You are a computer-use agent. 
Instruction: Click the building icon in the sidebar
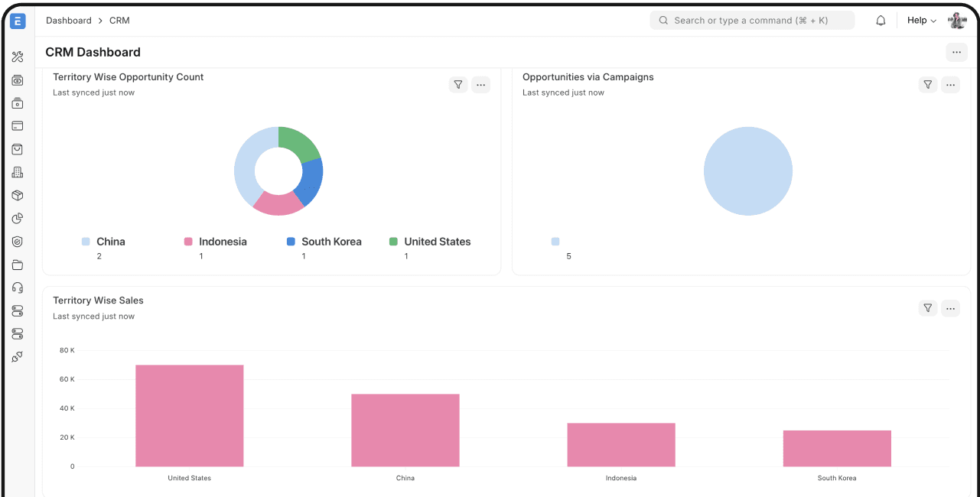tap(18, 172)
